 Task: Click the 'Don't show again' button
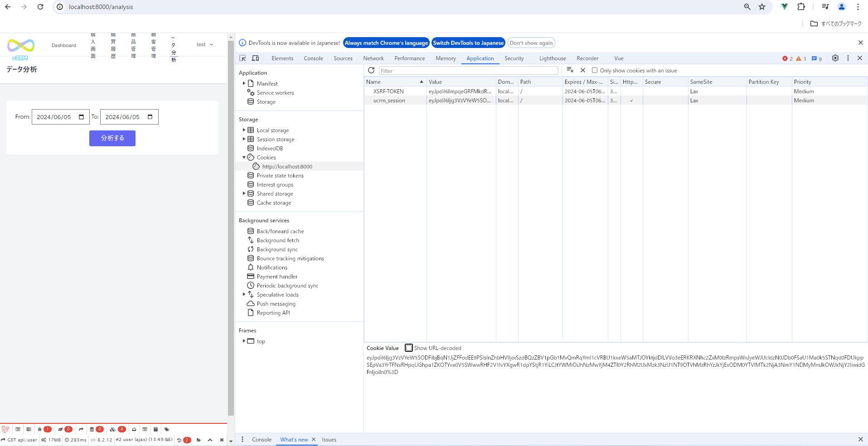pyautogui.click(x=531, y=43)
